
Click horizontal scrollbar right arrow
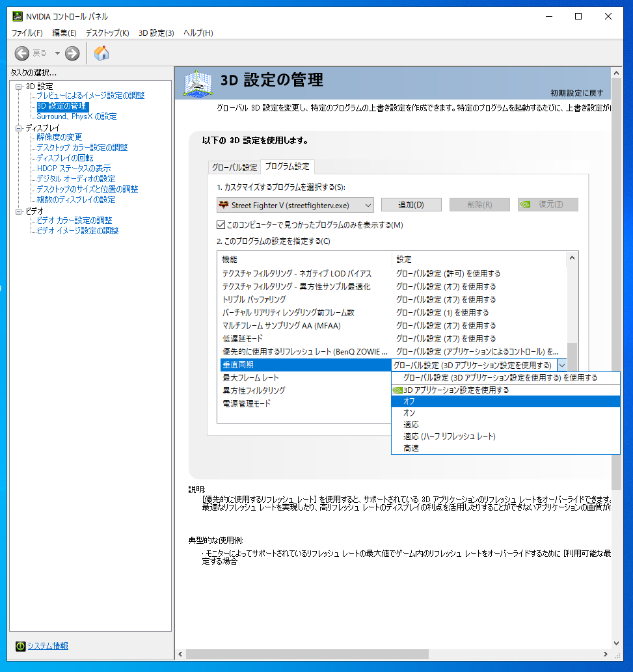tap(605, 654)
